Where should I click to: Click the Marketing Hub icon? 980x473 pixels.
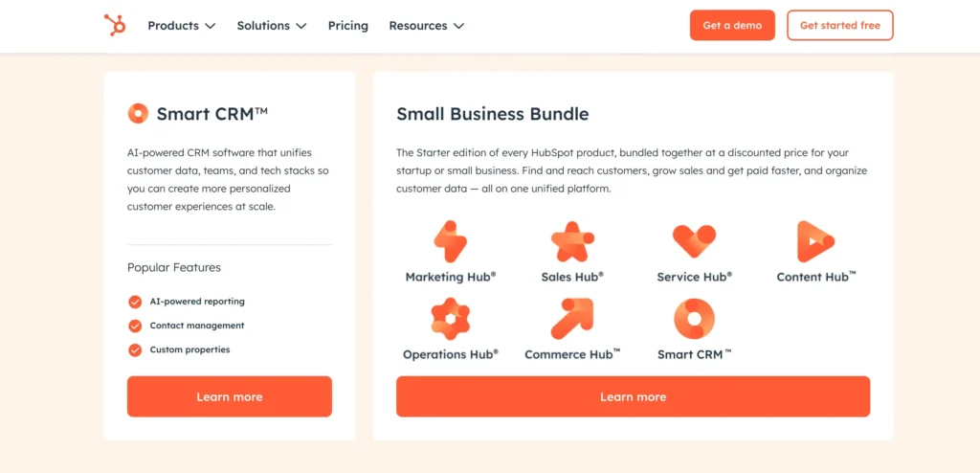coord(450,241)
